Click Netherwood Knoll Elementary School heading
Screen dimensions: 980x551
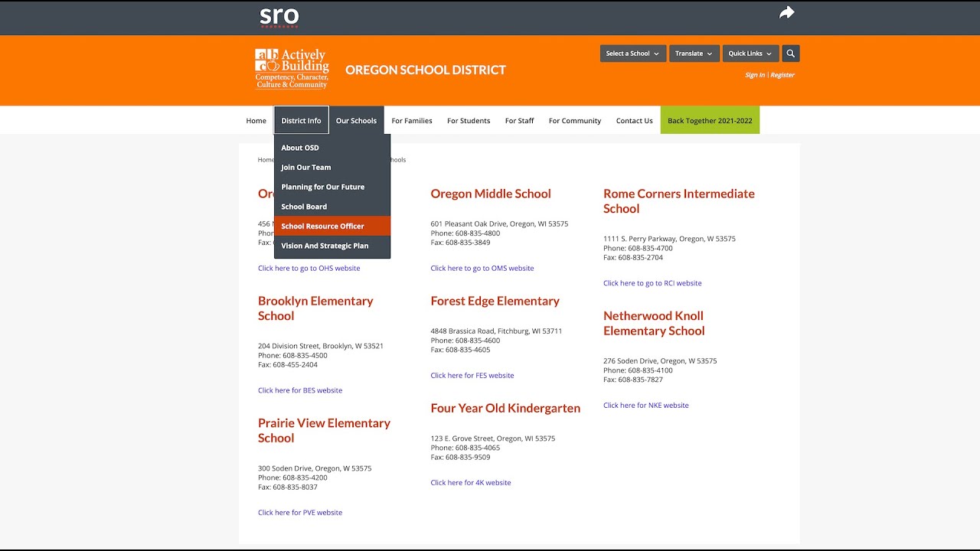tap(654, 323)
